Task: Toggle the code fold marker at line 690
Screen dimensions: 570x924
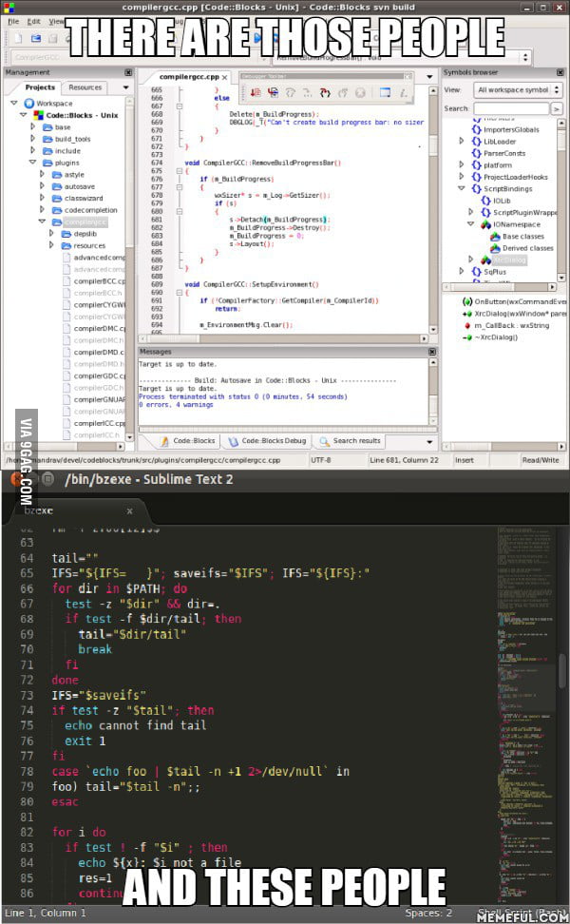Action: click(179, 292)
